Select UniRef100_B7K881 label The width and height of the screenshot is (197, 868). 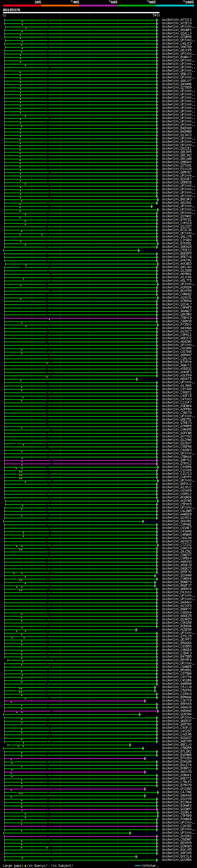point(177,243)
